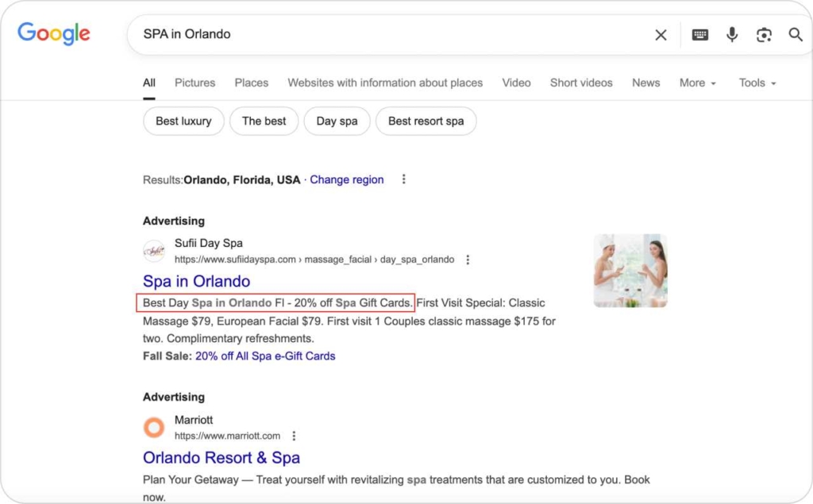This screenshot has height=504, width=813.
Task: Open the on-screen keyboard icon
Action: click(x=699, y=34)
